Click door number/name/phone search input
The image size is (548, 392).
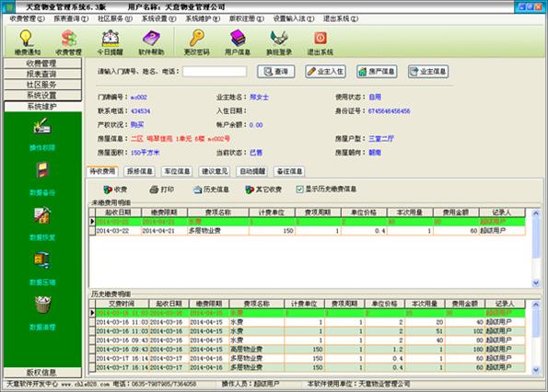click(215, 72)
